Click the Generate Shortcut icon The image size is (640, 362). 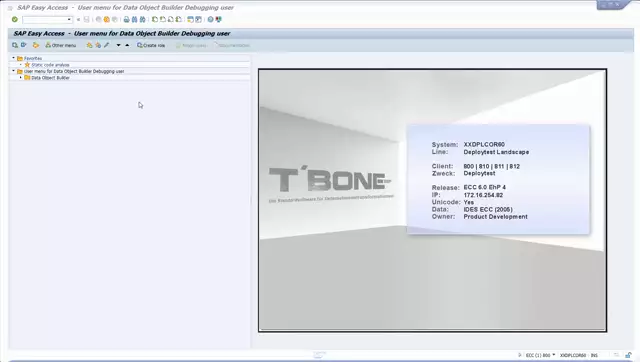tap(198, 19)
